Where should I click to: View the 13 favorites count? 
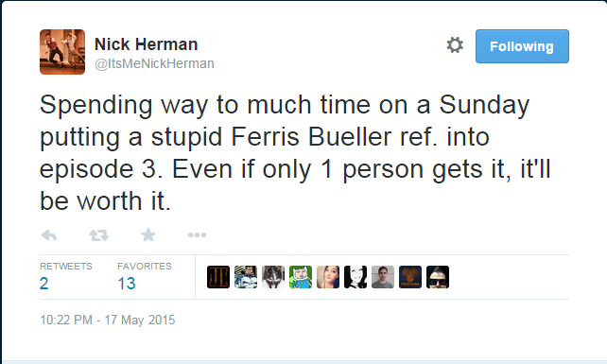(127, 284)
